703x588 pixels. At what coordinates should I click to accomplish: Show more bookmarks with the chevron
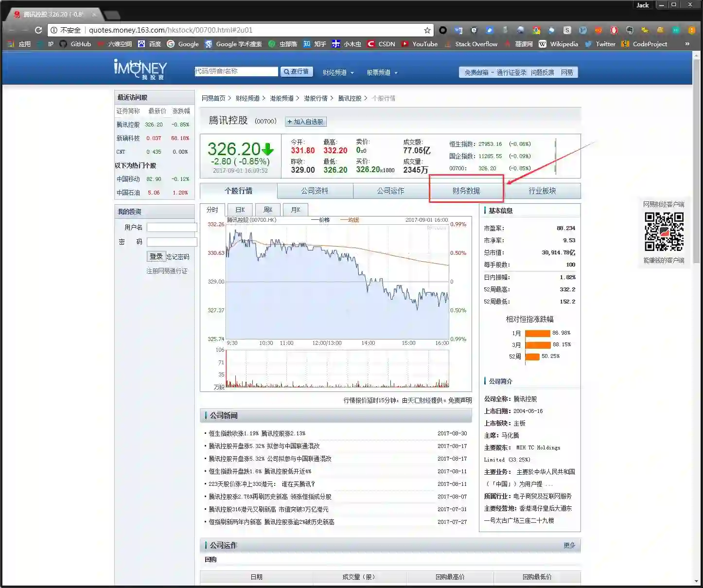click(x=687, y=44)
